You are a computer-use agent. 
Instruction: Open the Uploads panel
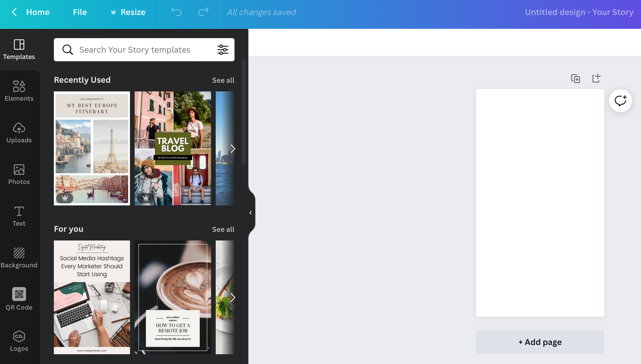pos(19,133)
